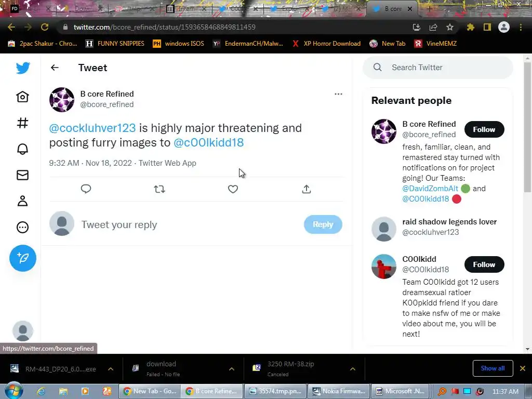532x399 pixels.
Task: Open C00lkidd avatar in Relevant people
Action: (384, 267)
